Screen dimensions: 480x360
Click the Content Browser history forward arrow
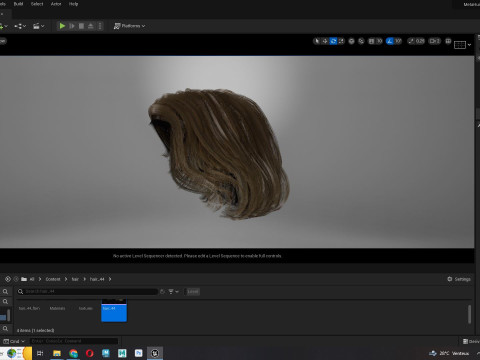[x=16, y=279]
